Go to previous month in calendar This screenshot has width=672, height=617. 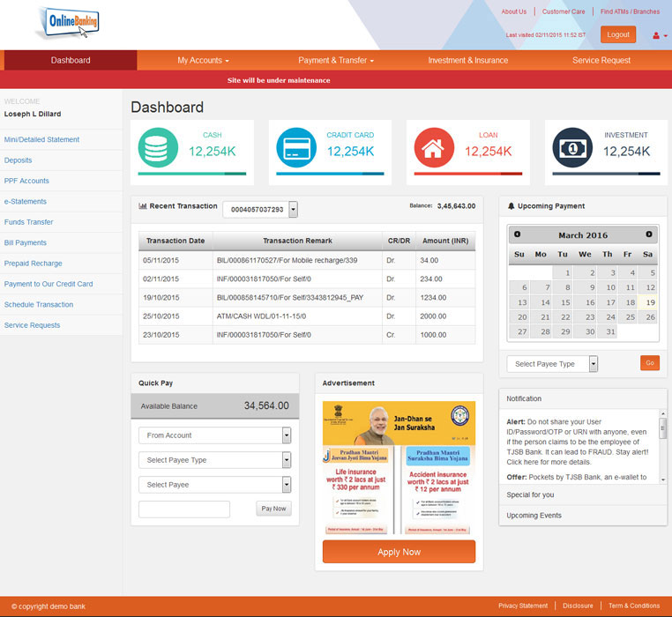[518, 234]
